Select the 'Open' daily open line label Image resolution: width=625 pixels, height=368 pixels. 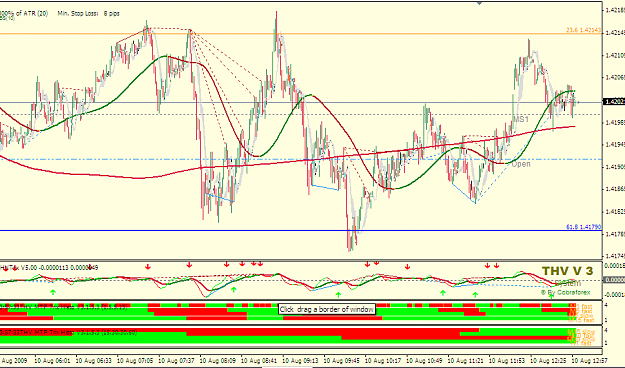point(521,164)
